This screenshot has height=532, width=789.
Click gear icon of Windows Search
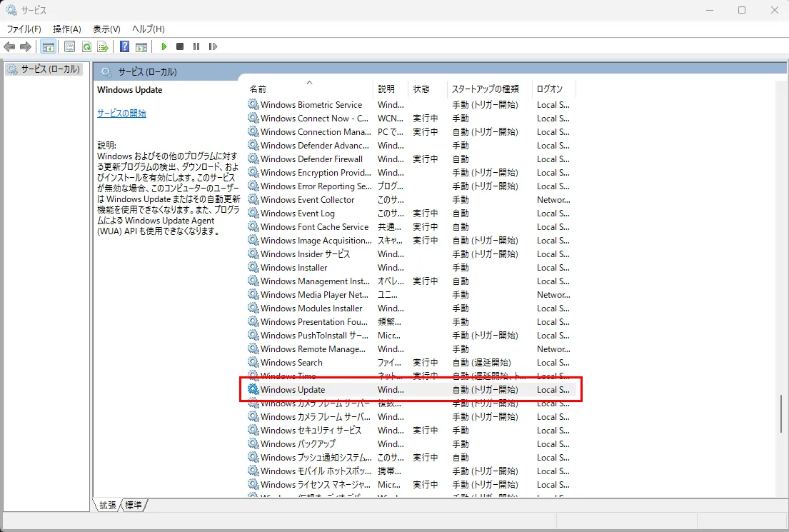click(x=253, y=362)
